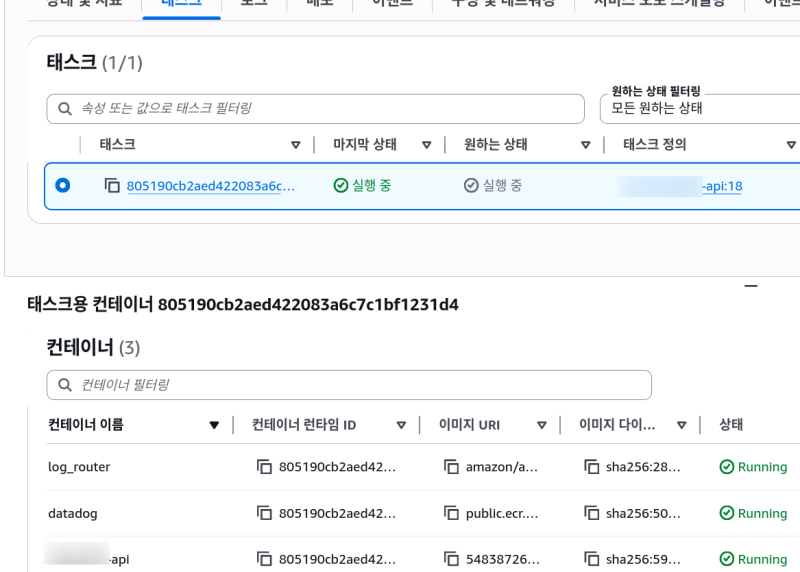The width and height of the screenshot is (800, 572).
Task: Collapse the split panel via the dash handle
Action: click(x=751, y=286)
